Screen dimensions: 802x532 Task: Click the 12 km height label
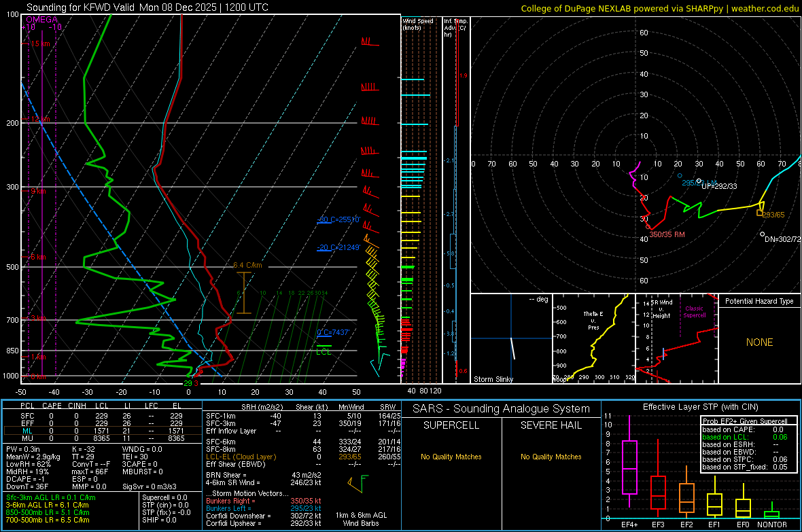coord(40,119)
